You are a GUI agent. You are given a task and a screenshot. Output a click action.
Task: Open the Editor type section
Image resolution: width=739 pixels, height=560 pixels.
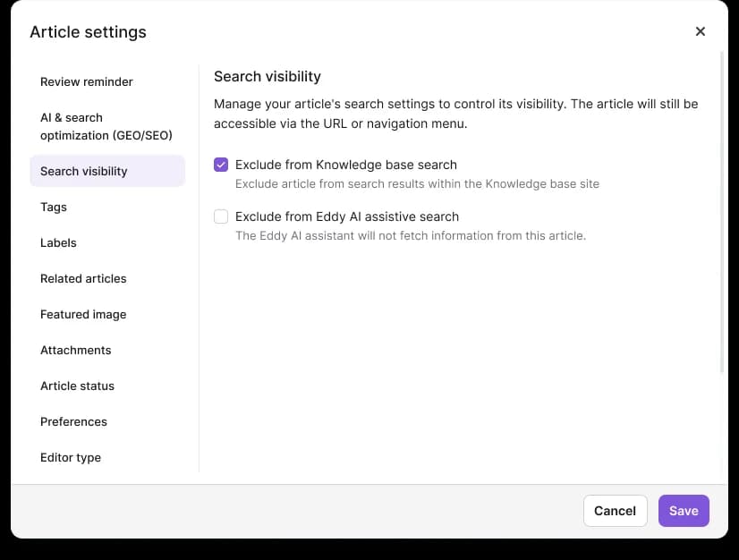coord(107,458)
